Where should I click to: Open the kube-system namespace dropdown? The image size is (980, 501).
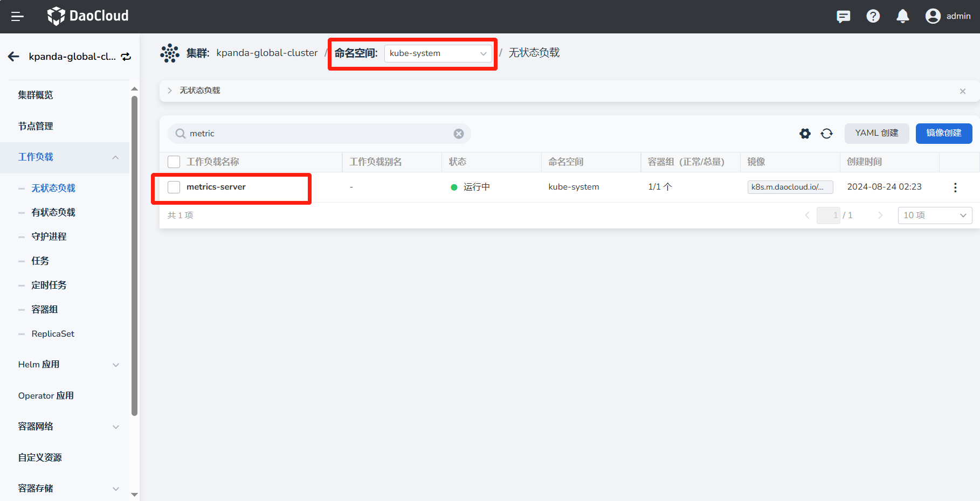click(438, 53)
